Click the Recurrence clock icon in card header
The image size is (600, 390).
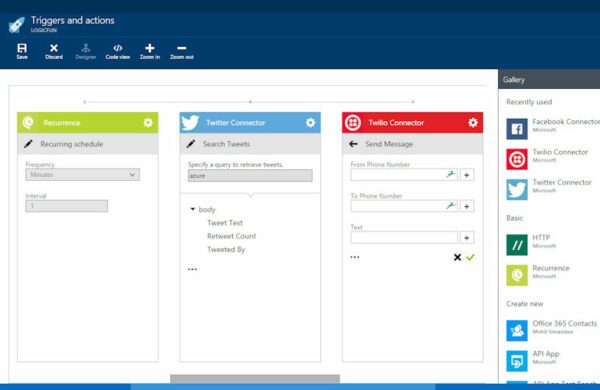[28, 122]
